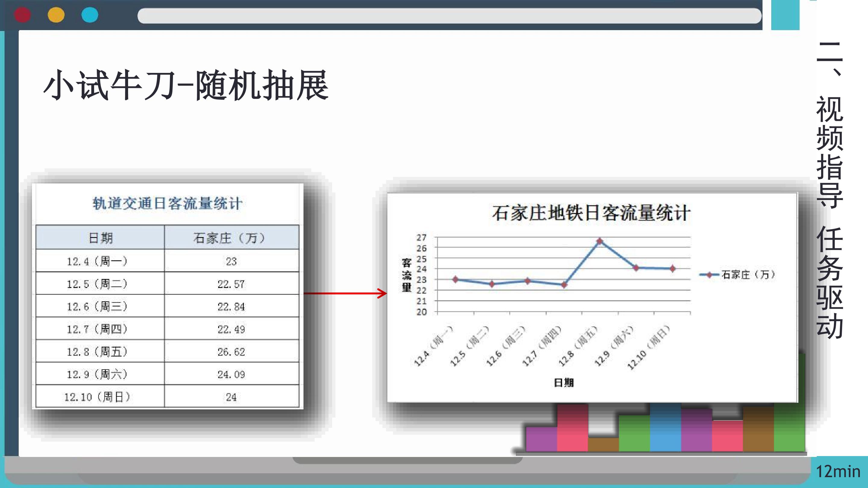
Task: Click the 12.4 data point marker
Action: tap(456, 279)
